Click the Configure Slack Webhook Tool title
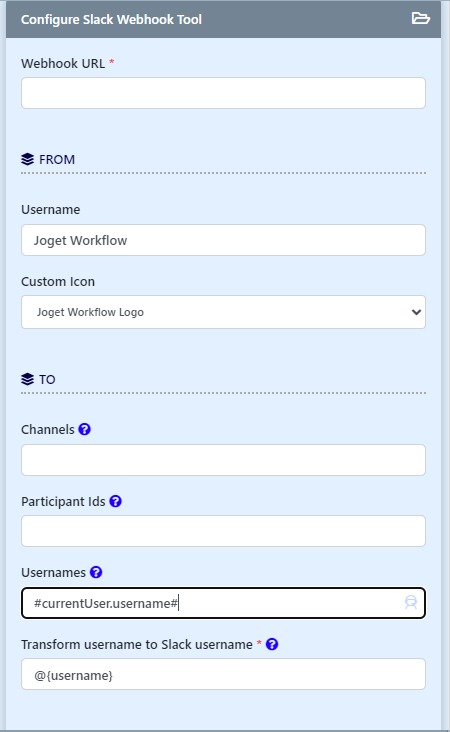The image size is (450, 732). pos(111,20)
